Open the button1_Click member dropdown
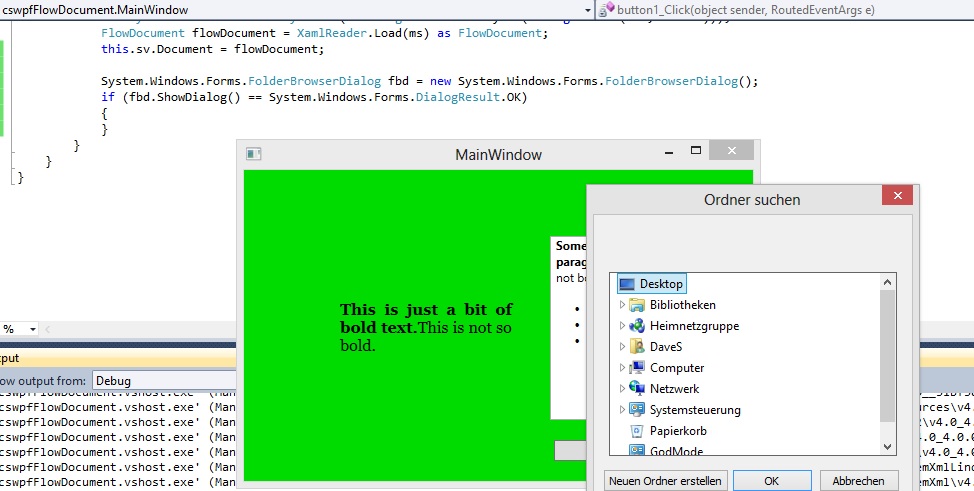974x491 pixels. pyautogui.click(x=785, y=9)
